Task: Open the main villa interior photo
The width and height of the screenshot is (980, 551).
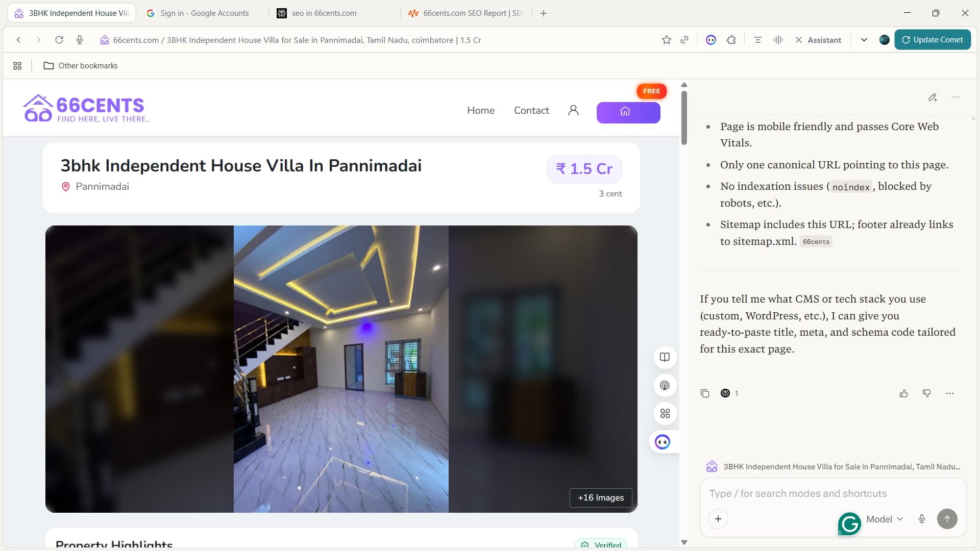Action: point(341,369)
